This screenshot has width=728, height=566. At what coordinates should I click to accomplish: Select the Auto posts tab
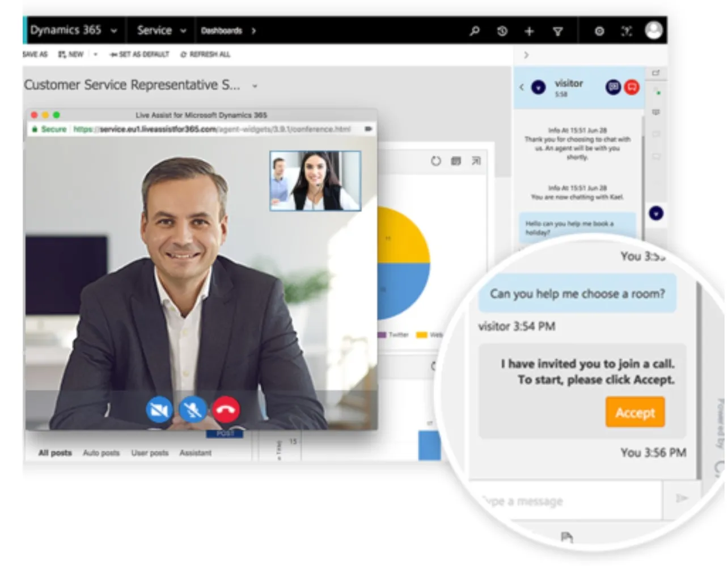tap(101, 453)
